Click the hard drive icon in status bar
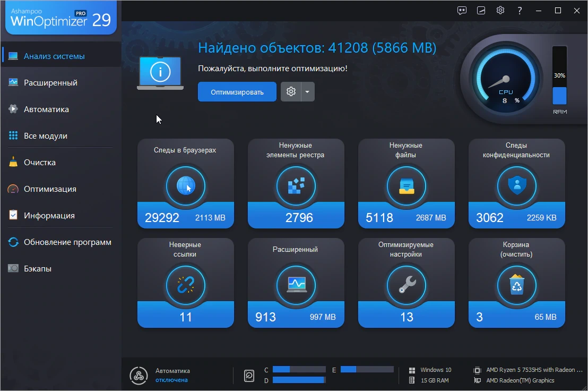Screen dimensions: 588x391 coord(249,376)
